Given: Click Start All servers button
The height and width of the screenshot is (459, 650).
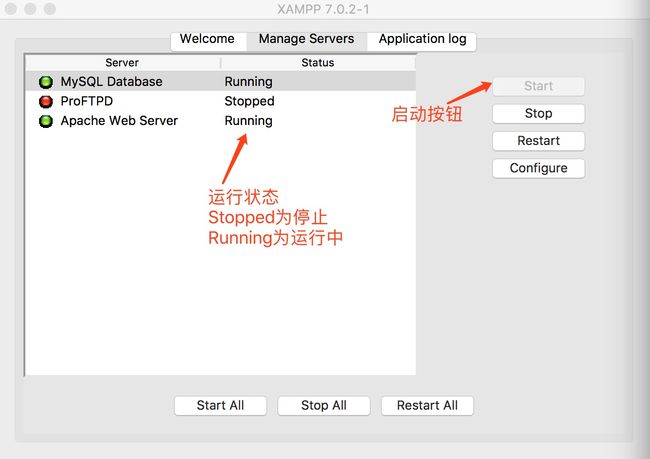Looking at the screenshot, I should click(221, 406).
